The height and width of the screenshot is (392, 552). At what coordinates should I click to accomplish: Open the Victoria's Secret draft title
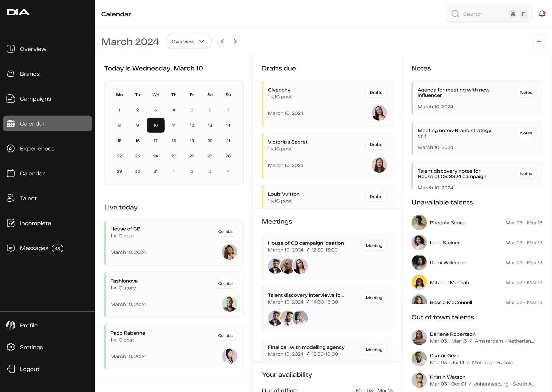[x=288, y=142]
